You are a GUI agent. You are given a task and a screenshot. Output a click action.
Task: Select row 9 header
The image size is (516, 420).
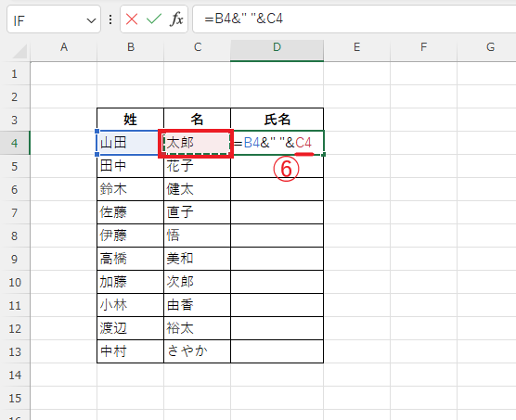(x=15, y=259)
